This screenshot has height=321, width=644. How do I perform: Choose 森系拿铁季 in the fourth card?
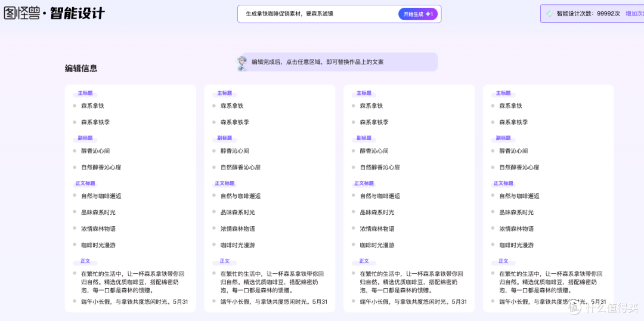click(x=513, y=122)
